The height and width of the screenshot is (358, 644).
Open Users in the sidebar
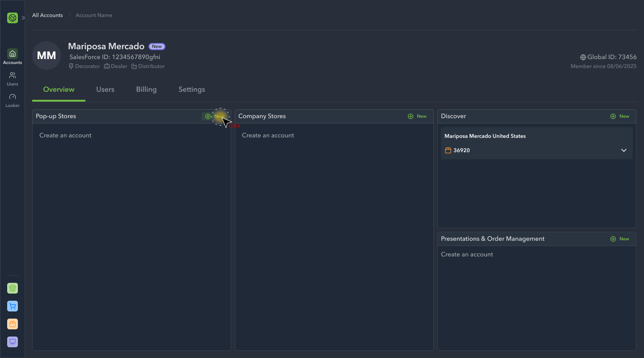point(13,79)
